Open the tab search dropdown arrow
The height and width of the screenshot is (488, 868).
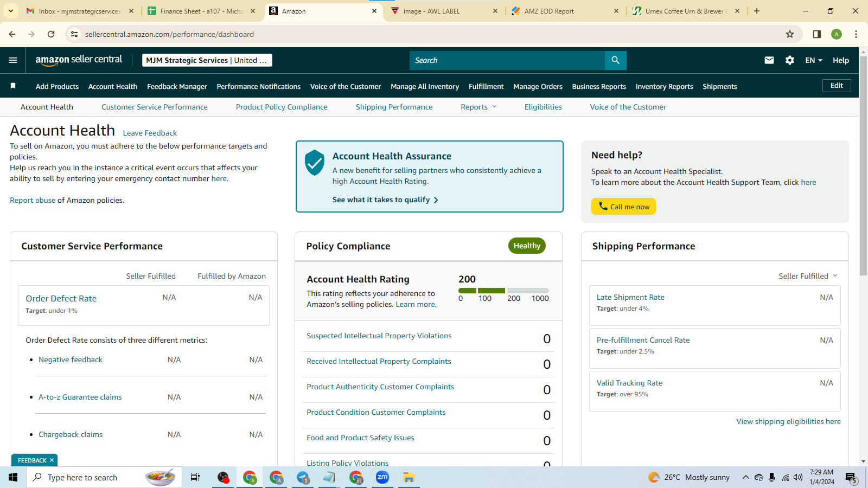pos(10,11)
